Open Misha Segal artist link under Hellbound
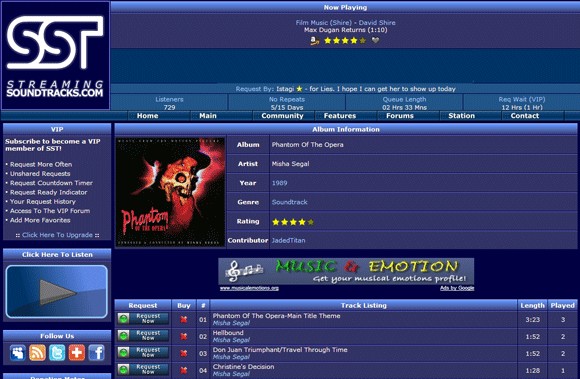580x379 pixels. (231, 340)
